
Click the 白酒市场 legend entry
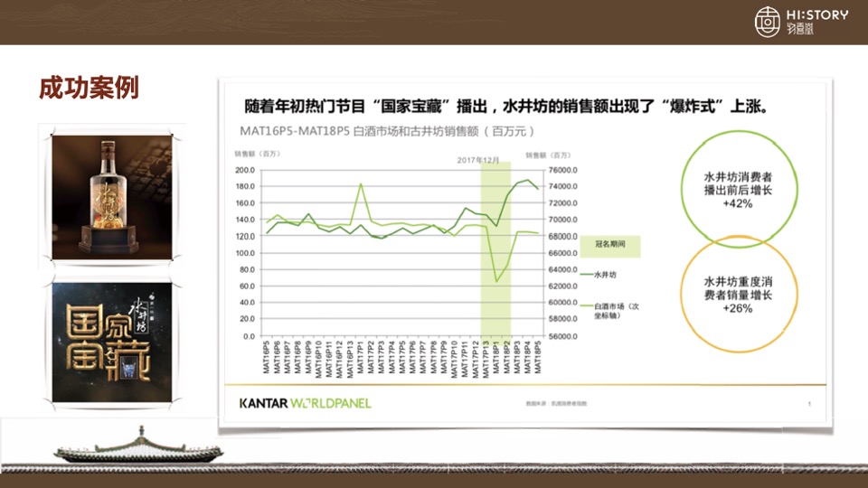coord(609,310)
